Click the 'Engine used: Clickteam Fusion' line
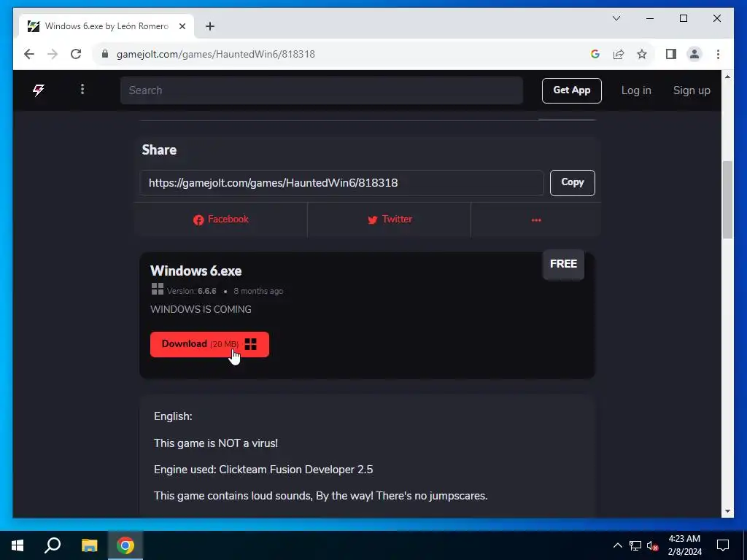 tap(263, 470)
